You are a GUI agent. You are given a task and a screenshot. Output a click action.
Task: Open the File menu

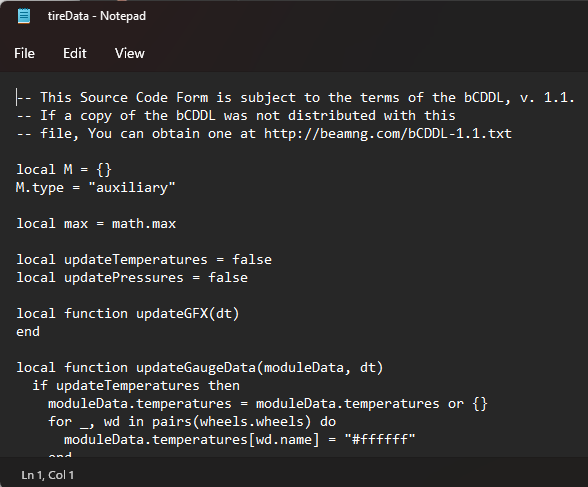(24, 53)
